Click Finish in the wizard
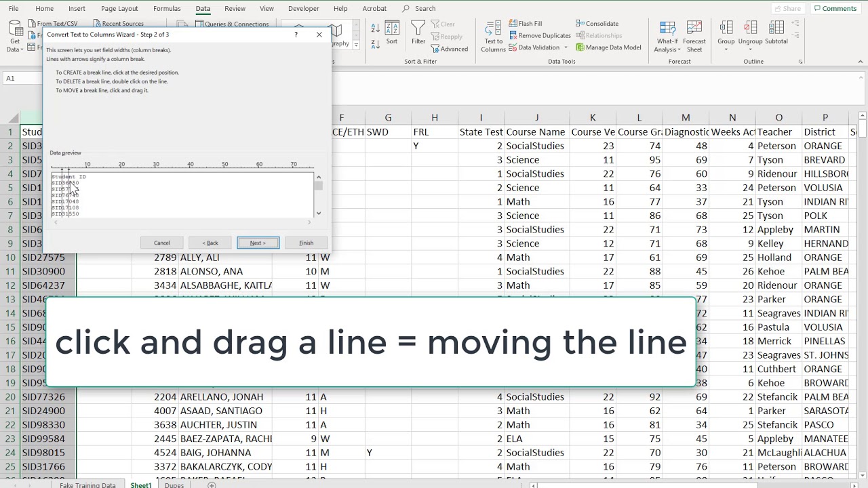This screenshot has width=868, height=488. (306, 243)
